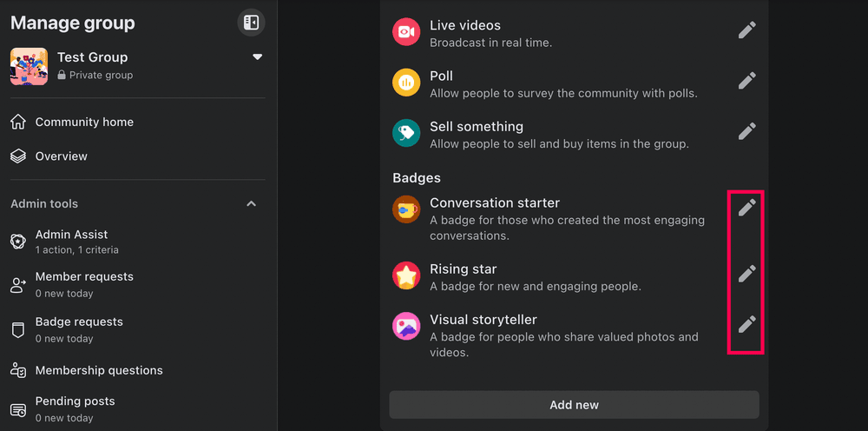This screenshot has width=868, height=431.
Task: Go to the Overview page
Action: tap(61, 156)
